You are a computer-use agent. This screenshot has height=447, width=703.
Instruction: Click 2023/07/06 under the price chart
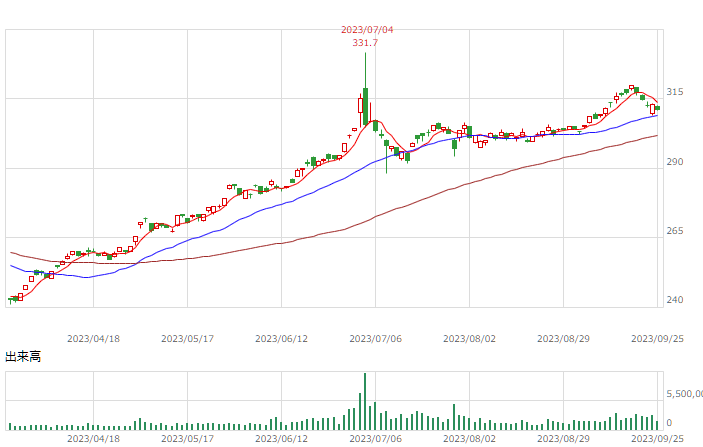pyautogui.click(x=376, y=339)
